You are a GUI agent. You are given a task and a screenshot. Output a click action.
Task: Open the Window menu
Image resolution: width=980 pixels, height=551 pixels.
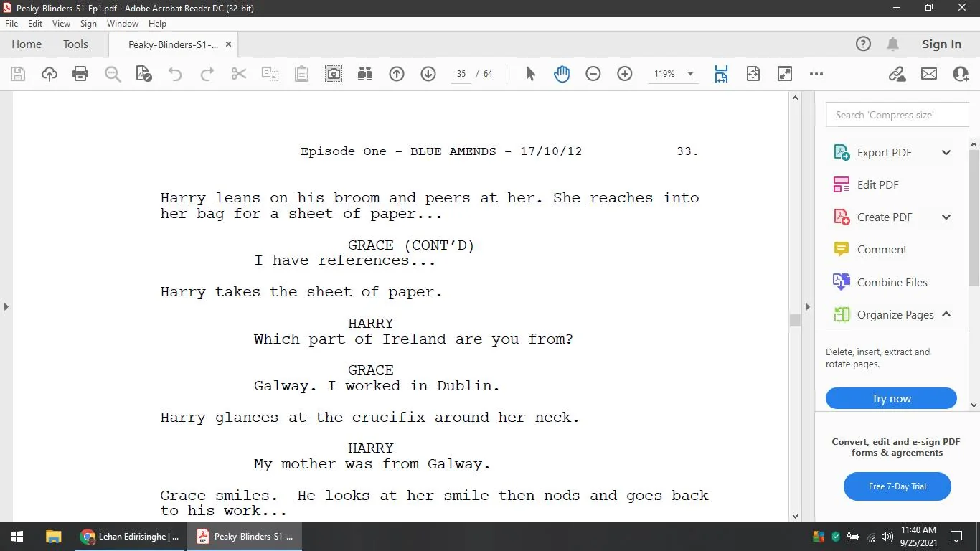point(123,24)
